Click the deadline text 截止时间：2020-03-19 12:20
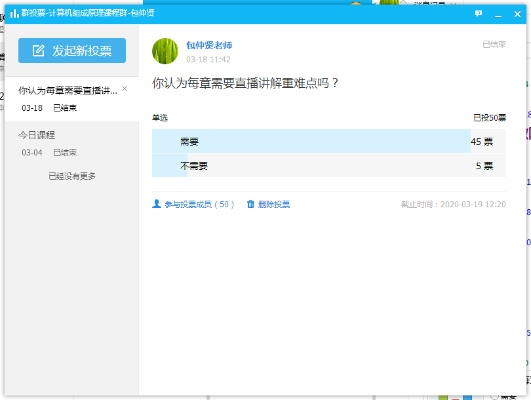The width and height of the screenshot is (531, 400). (x=453, y=204)
